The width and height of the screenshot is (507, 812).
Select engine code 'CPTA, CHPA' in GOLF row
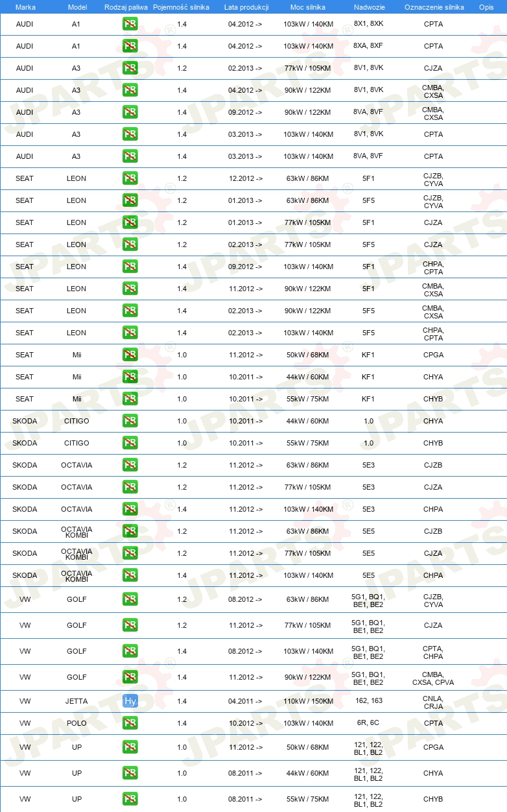click(x=433, y=651)
